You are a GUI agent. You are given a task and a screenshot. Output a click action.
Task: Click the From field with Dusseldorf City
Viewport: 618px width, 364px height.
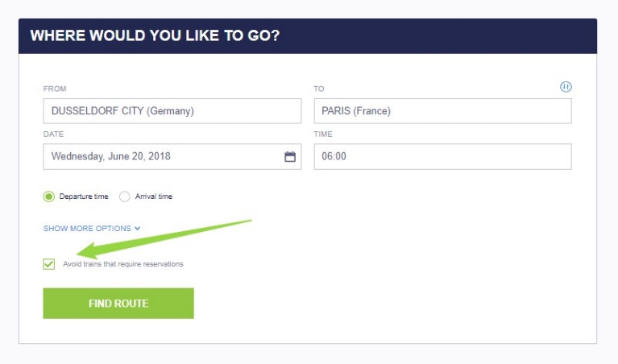172,111
